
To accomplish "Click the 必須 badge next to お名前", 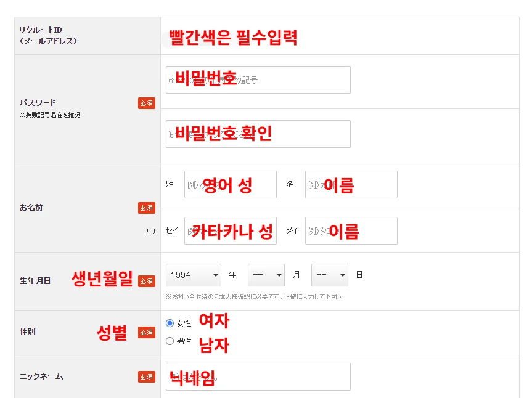I will coord(146,208).
